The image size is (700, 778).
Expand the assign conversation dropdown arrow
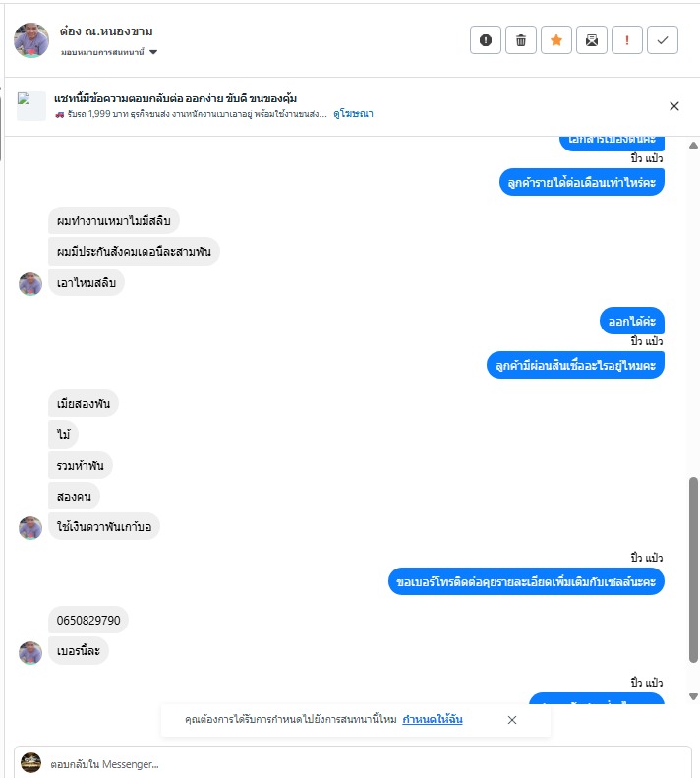pyautogui.click(x=153, y=52)
